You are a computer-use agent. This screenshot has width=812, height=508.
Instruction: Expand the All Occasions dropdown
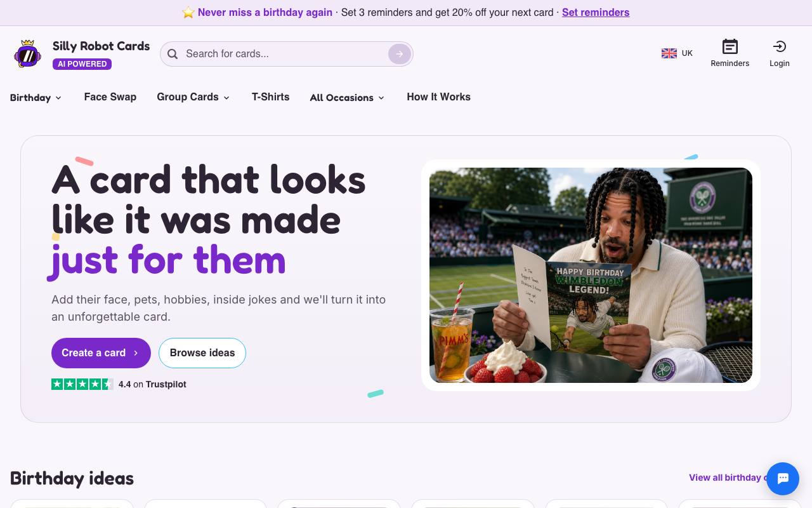coord(347,97)
